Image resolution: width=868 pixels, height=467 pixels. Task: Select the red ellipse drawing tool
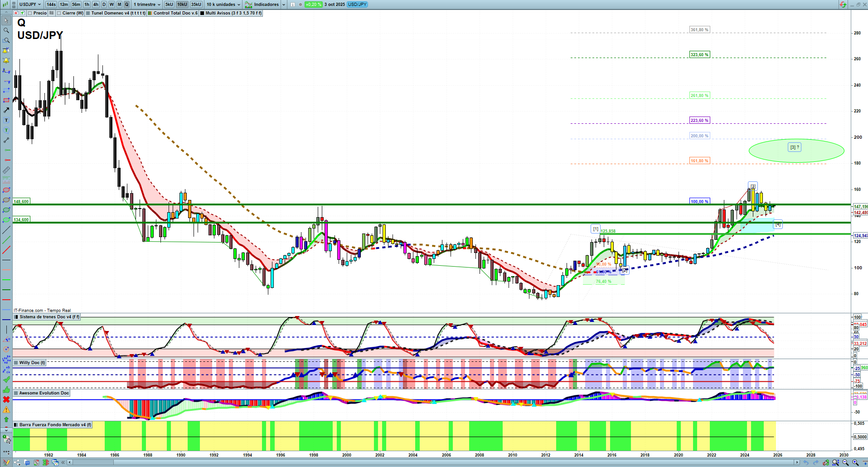tap(6, 190)
